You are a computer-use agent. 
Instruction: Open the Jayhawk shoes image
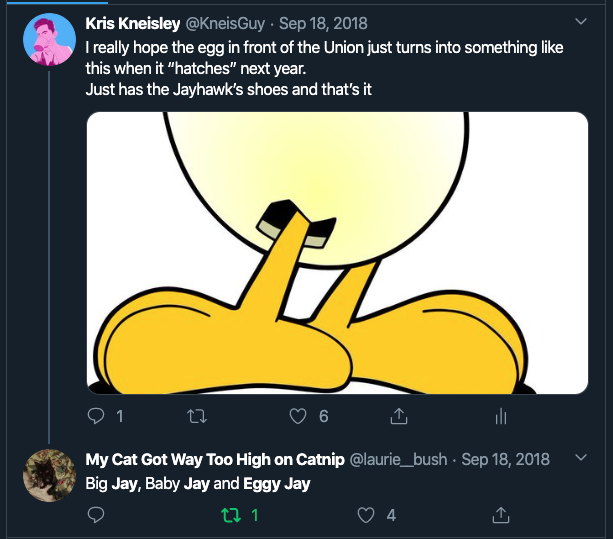click(337, 252)
